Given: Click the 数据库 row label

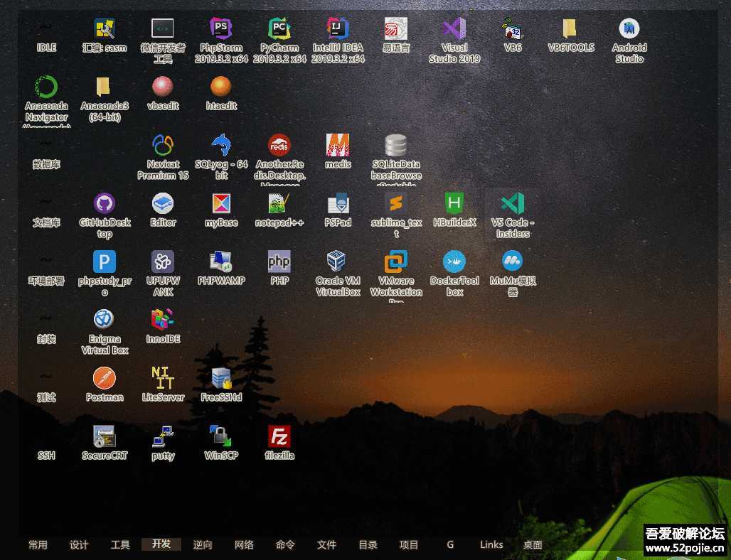Looking at the screenshot, I should [46, 164].
